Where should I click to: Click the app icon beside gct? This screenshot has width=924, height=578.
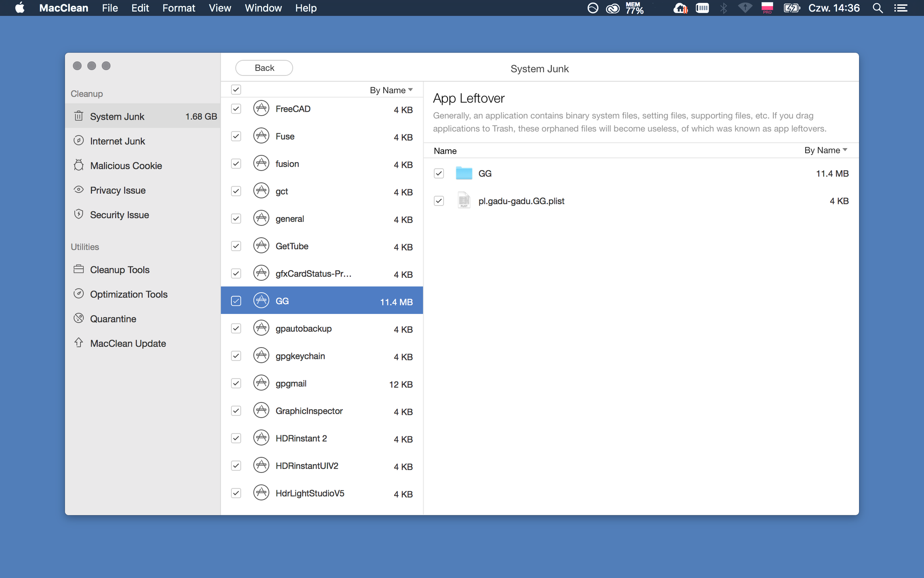261,191
